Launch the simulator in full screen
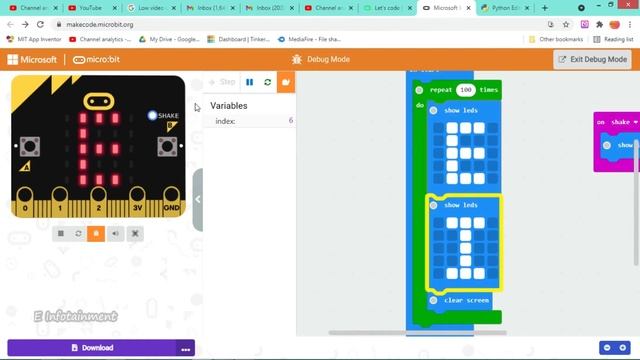Viewport: 640px width, 360px height. (135, 233)
